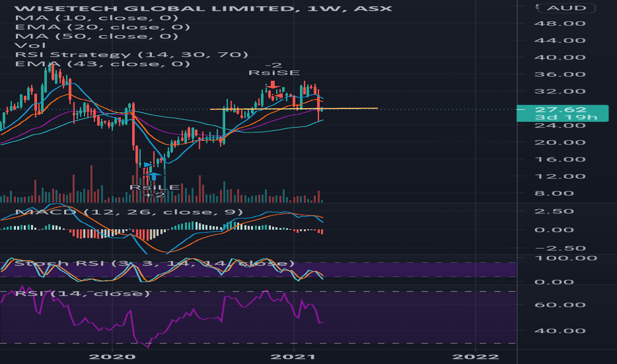The width and height of the screenshot is (617, 364).
Task: Click the MACD (12, 26, close, 9) label
Action: (129, 212)
